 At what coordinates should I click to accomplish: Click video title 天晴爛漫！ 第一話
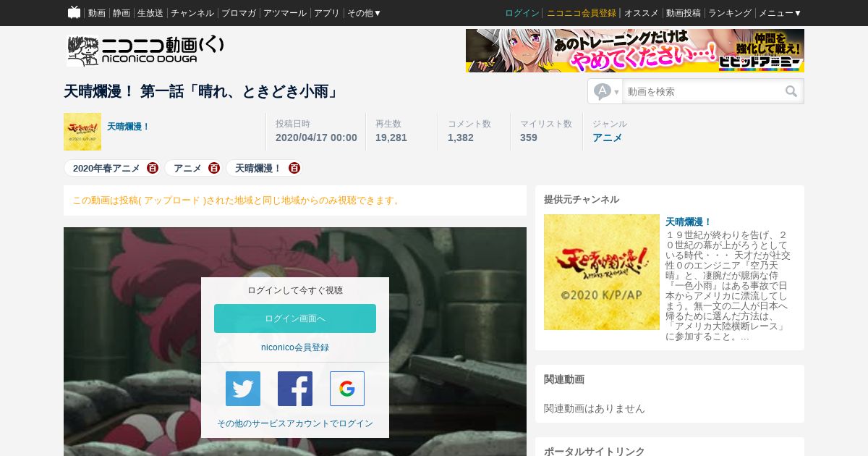point(201,91)
